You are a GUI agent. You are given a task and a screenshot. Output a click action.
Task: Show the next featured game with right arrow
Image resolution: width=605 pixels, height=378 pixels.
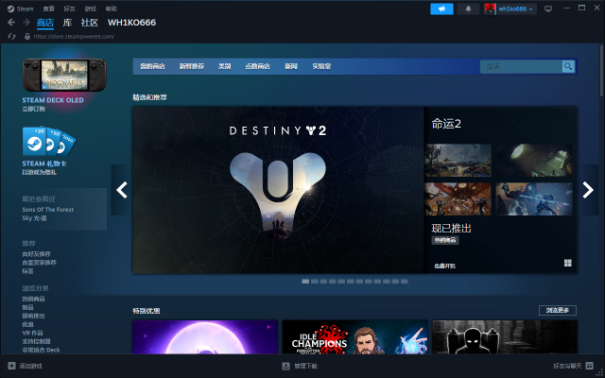588,190
